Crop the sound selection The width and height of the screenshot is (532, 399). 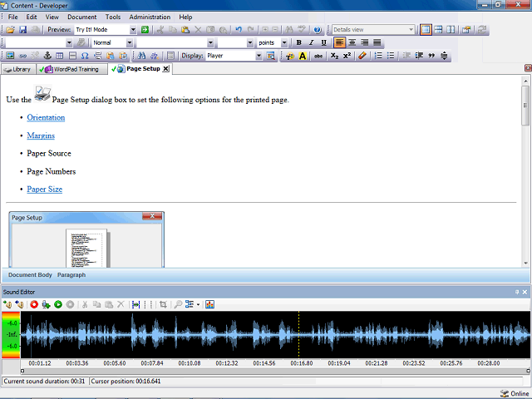[x=163, y=304]
